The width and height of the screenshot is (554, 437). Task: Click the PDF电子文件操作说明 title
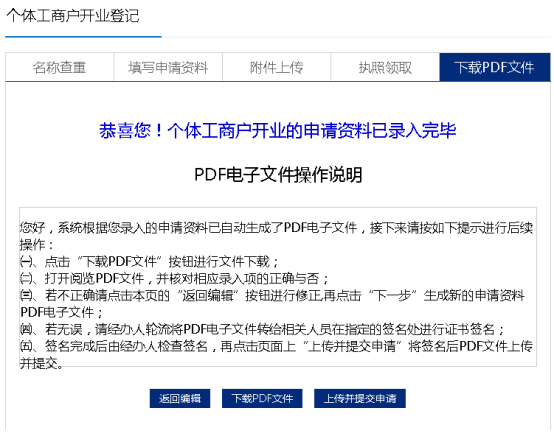[278, 175]
